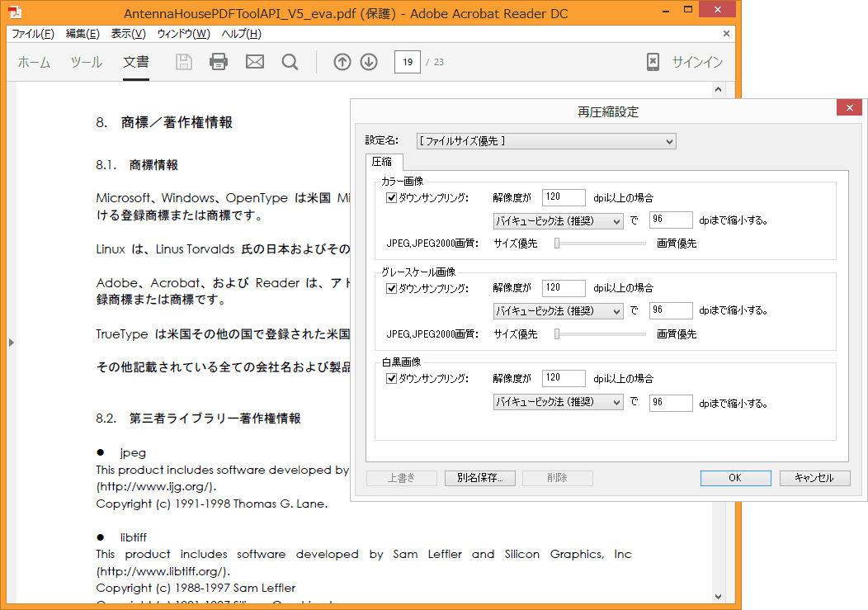Viewport: 868px width, 610px height.
Task: Click the jpeg bullet text
Action: pos(133,453)
